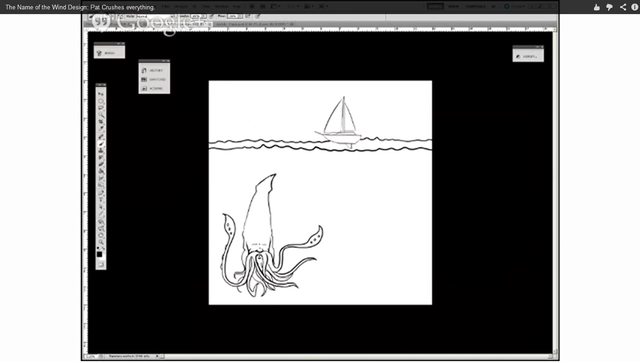Click the black foreground color swatch
This screenshot has height=363, width=640.
(x=100, y=254)
